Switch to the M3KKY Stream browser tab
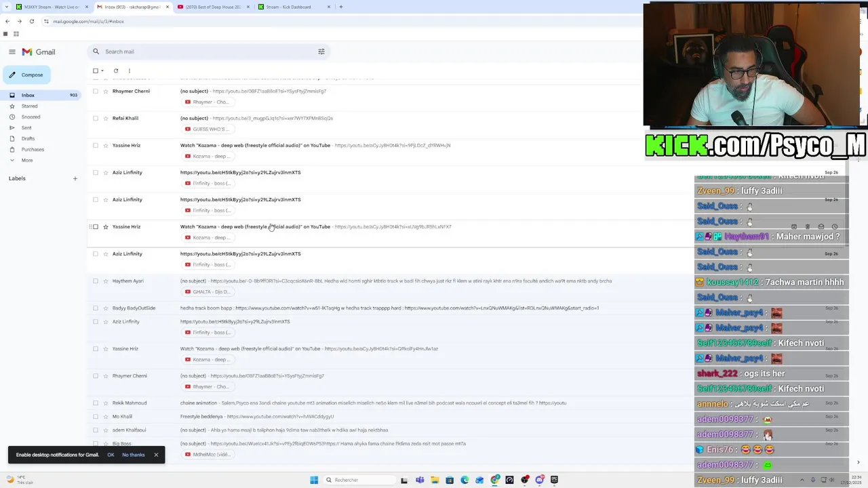Screen dimensions: 868x488 (52, 7)
